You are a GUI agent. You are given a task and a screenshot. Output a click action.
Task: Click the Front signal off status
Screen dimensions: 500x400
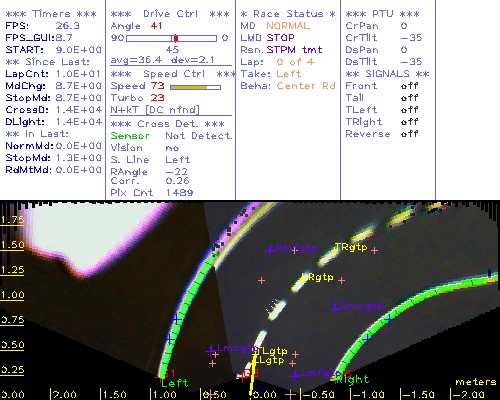[x=410, y=86]
